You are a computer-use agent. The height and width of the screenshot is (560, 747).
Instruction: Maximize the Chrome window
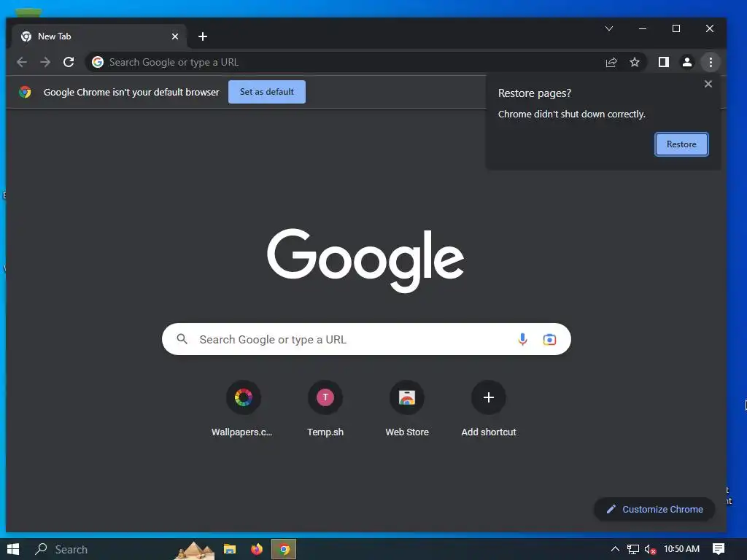click(x=676, y=28)
